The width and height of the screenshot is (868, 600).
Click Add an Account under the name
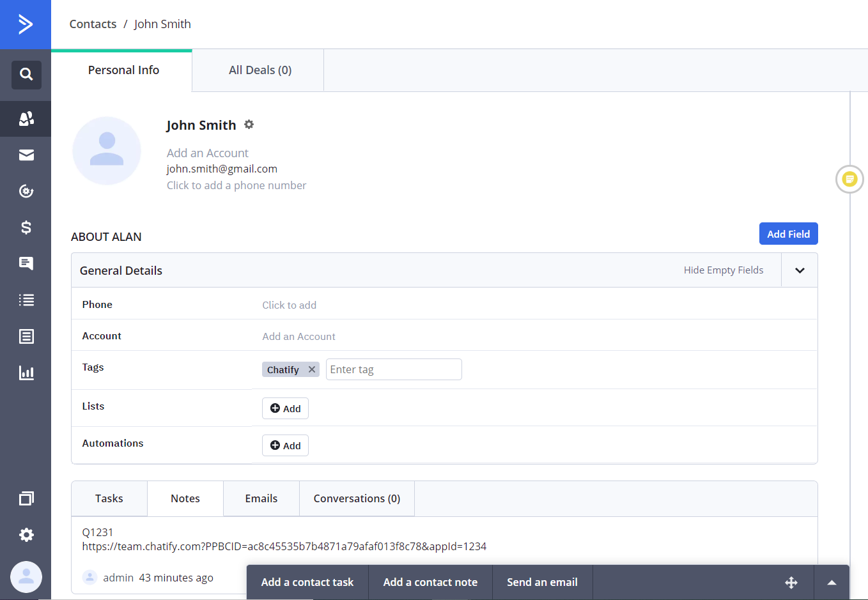point(208,153)
